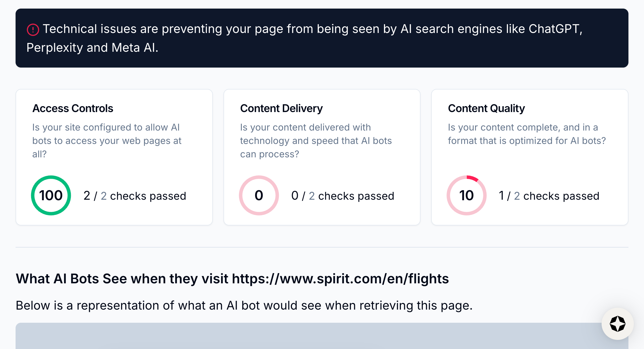Click the Access Controls gauge circle
The width and height of the screenshot is (644, 349).
pyautogui.click(x=51, y=195)
